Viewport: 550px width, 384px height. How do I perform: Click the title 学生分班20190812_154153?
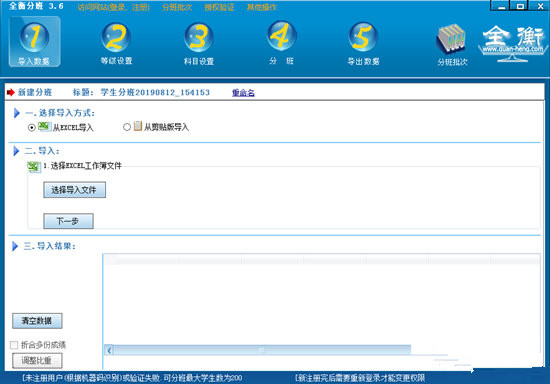click(155, 92)
